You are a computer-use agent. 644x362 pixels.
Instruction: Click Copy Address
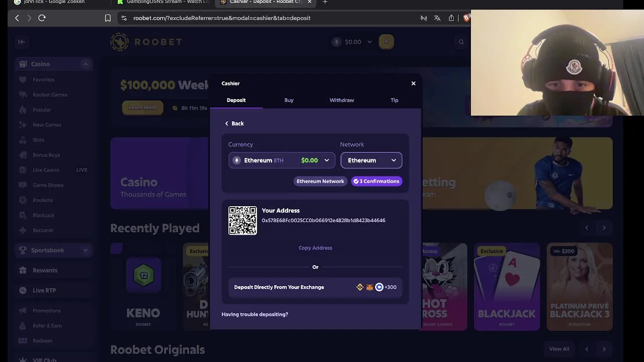pyautogui.click(x=315, y=248)
